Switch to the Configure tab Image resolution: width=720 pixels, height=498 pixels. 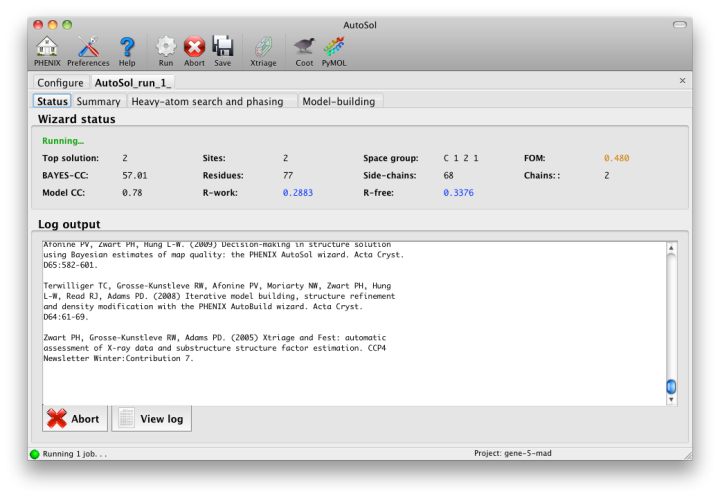click(x=60, y=82)
